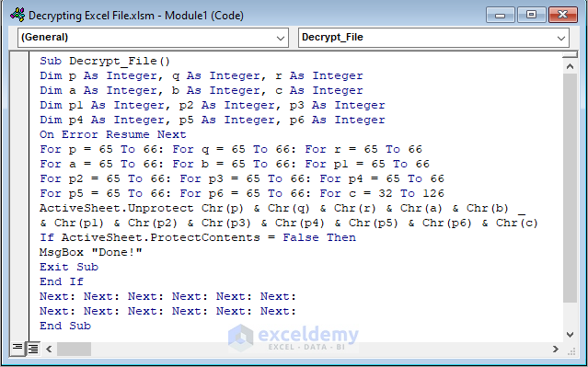Click the line starting 'For p = 65 To 66'
The height and width of the screenshot is (367, 588).
(231, 149)
